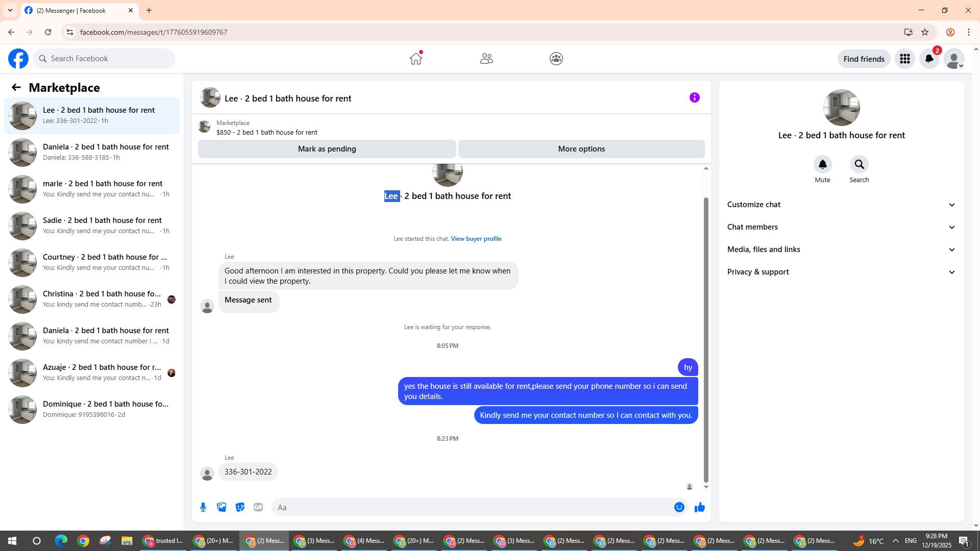Click the purple conversation info icon
This screenshot has height=551, width=980.
click(x=694, y=97)
